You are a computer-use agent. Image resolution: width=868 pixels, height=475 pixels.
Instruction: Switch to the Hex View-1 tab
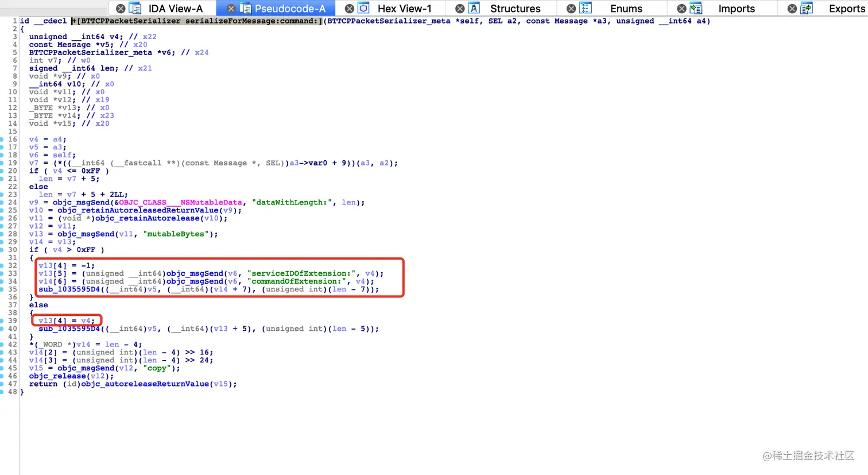[x=404, y=9]
